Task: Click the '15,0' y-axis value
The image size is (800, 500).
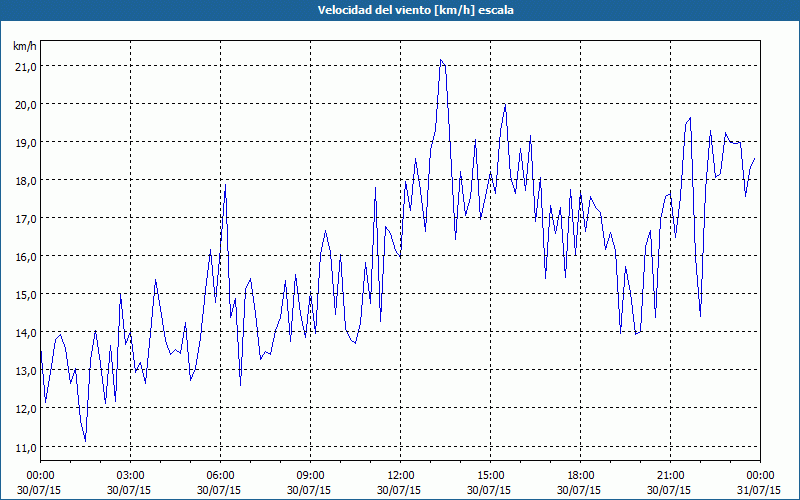Action: [26, 295]
